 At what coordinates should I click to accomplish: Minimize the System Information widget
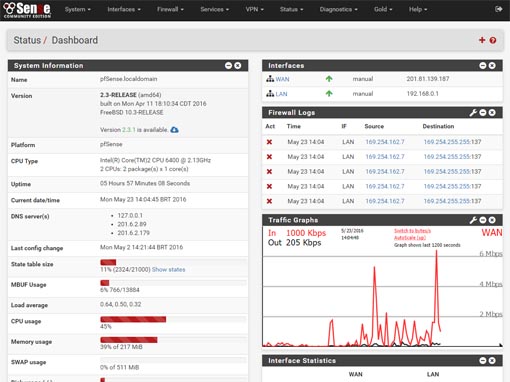[x=228, y=66]
